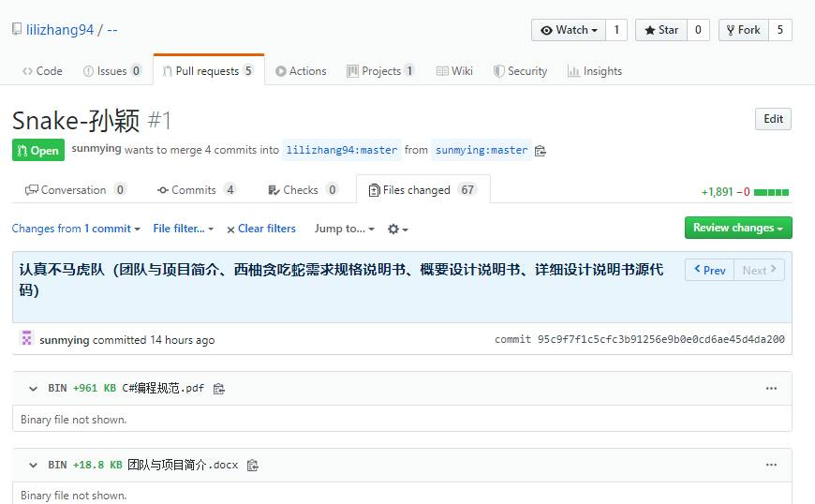Click the x icon to clear filters
The image size is (815, 504).
[230, 230]
